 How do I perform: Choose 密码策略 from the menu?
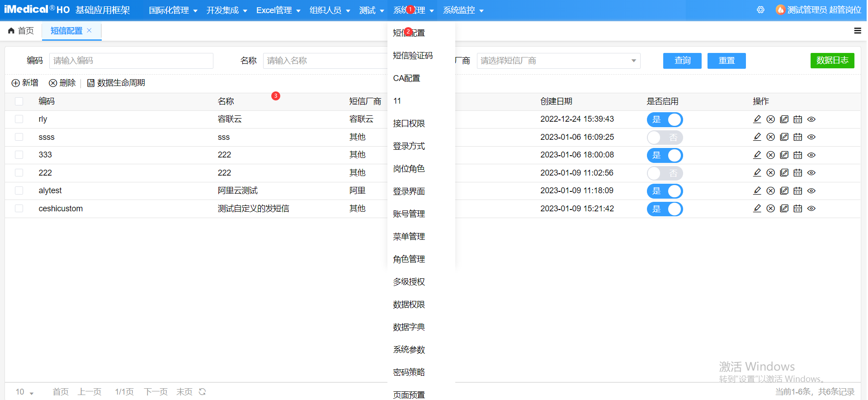click(x=409, y=372)
